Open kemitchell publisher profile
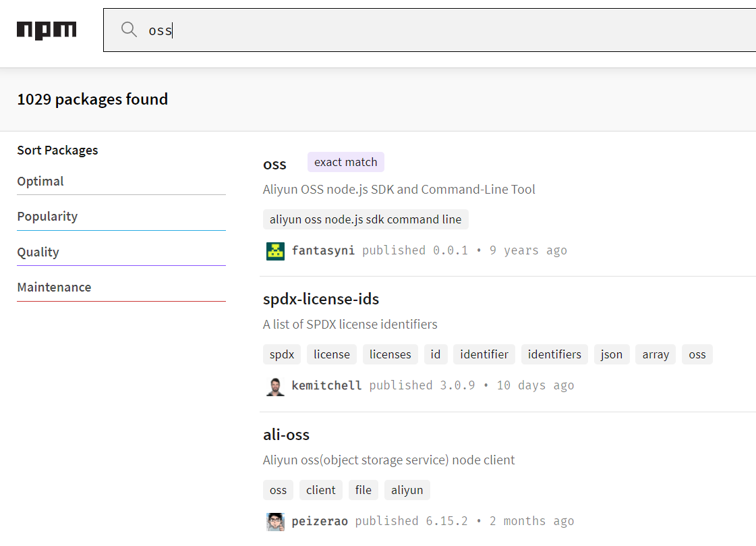The width and height of the screenshot is (756, 546). click(326, 385)
